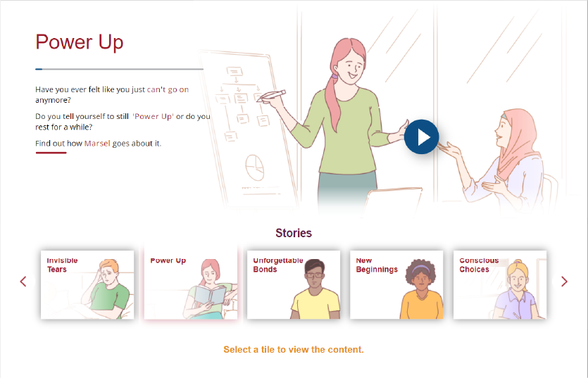Click the highlighted name Marsel

click(97, 144)
